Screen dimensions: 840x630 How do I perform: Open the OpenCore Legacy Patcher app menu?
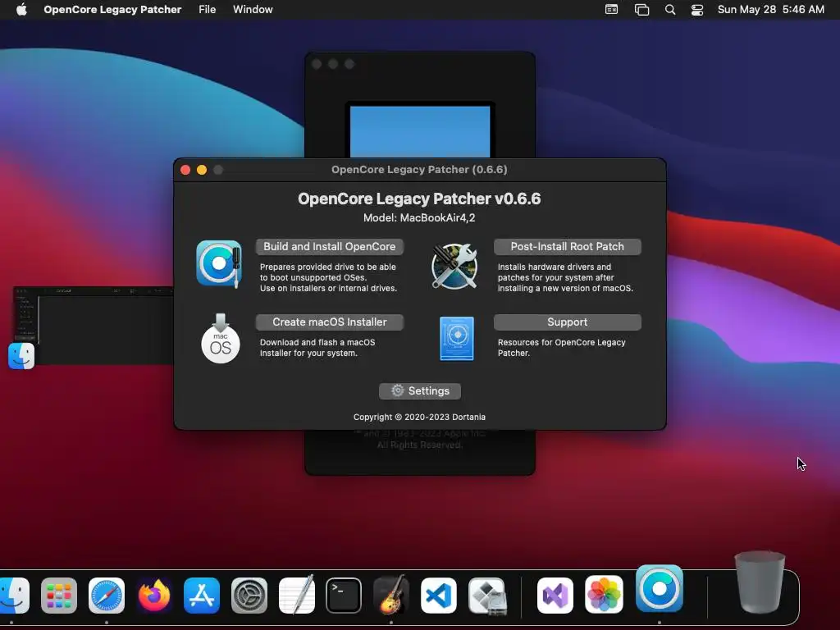[x=112, y=9]
